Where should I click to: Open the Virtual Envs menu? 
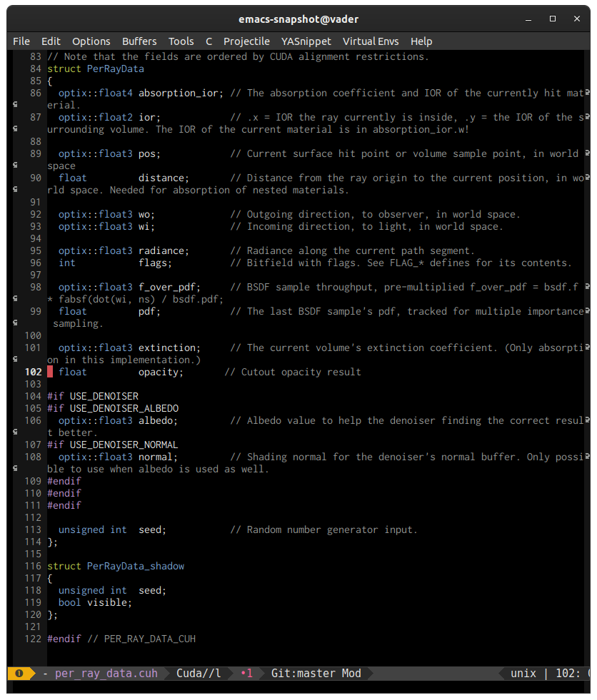tap(371, 41)
